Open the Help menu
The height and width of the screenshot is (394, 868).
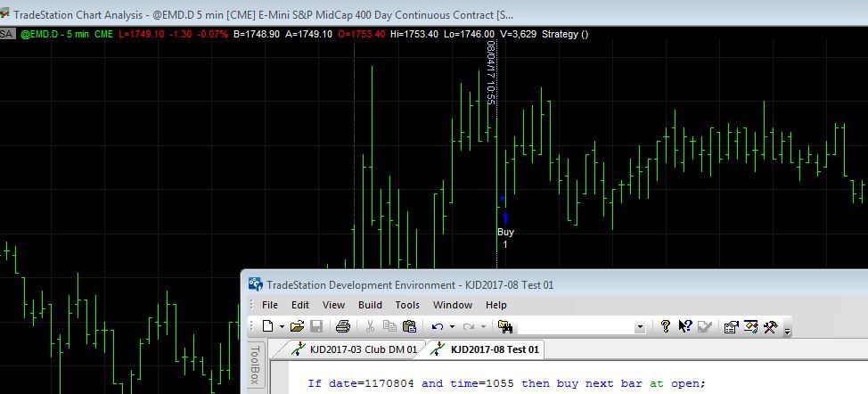tap(496, 305)
